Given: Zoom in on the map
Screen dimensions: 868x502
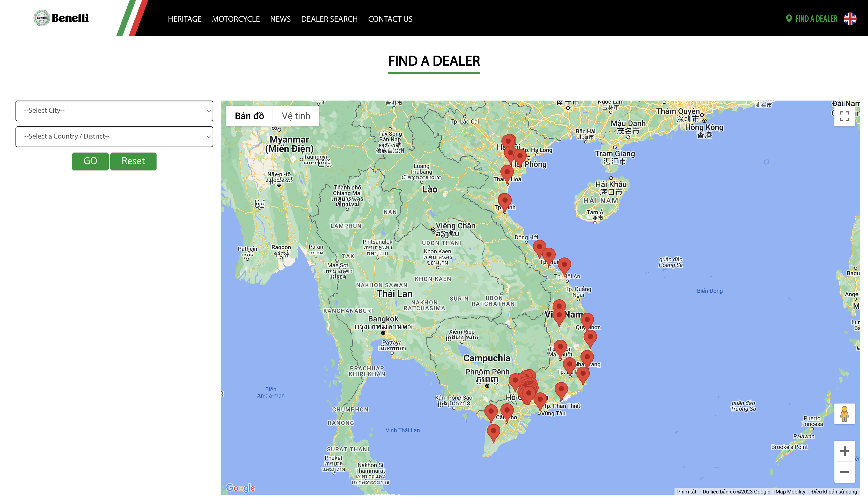Looking at the screenshot, I should click(x=844, y=451).
